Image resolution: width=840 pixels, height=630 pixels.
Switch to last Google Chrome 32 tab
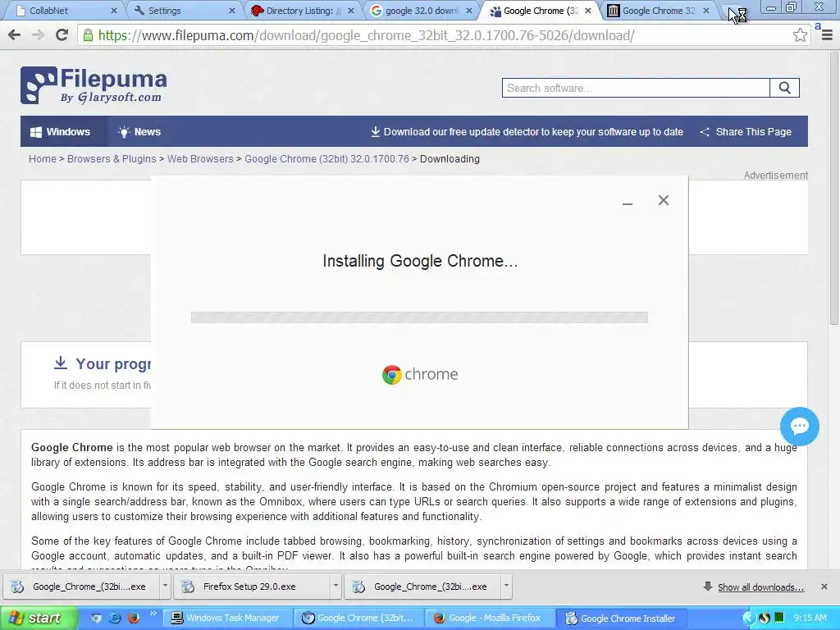pos(656,11)
